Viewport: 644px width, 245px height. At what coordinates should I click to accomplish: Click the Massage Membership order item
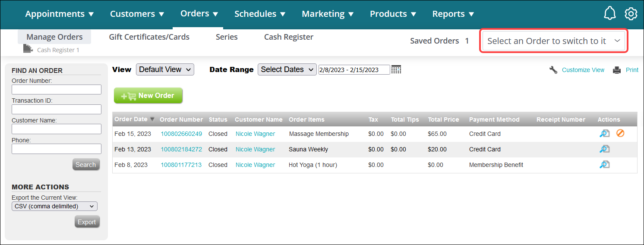(319, 134)
